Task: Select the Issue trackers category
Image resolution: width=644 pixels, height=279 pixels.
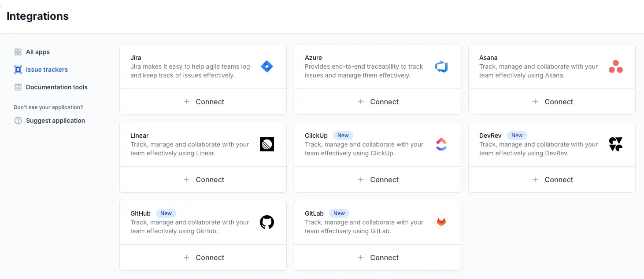Action: pyautogui.click(x=46, y=69)
